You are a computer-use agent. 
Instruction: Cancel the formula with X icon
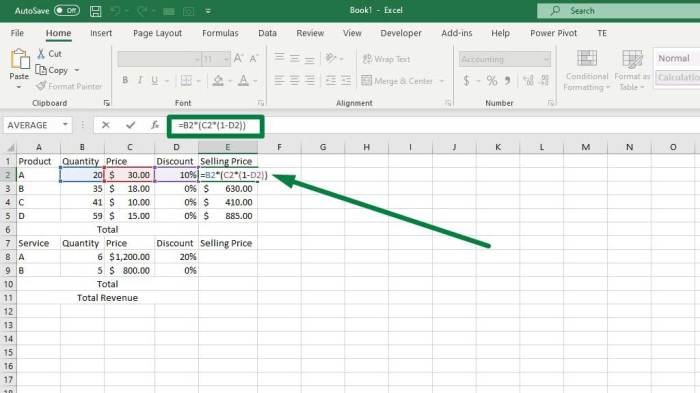point(105,125)
